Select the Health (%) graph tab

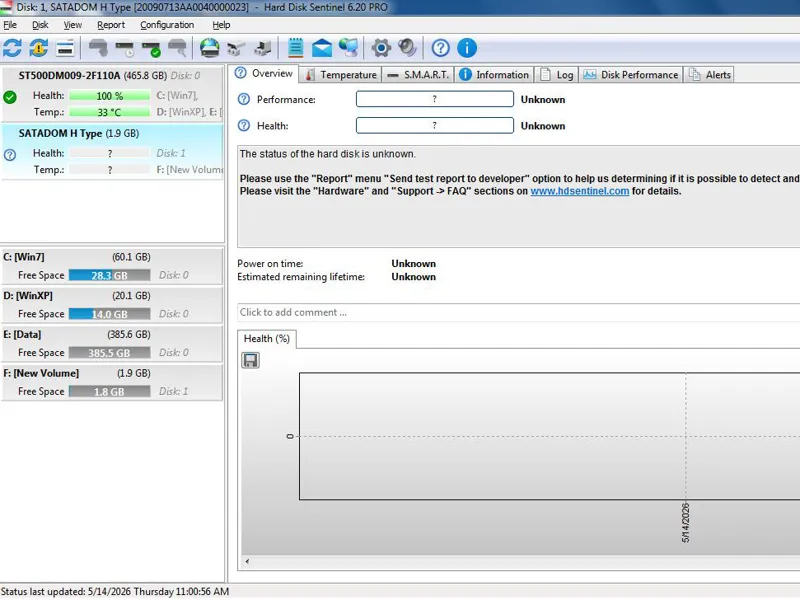click(x=267, y=339)
